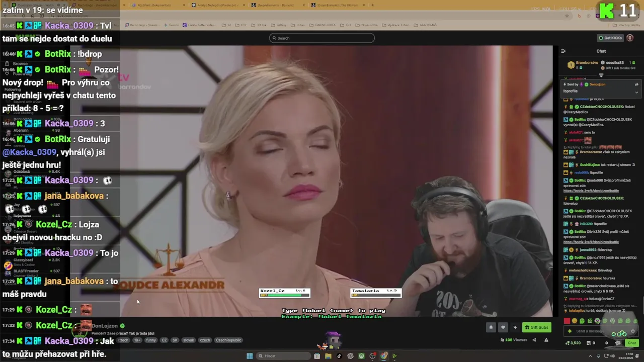This screenshot has width=644, height=362.
Task: Click the green Chat send button
Action: [631, 343]
